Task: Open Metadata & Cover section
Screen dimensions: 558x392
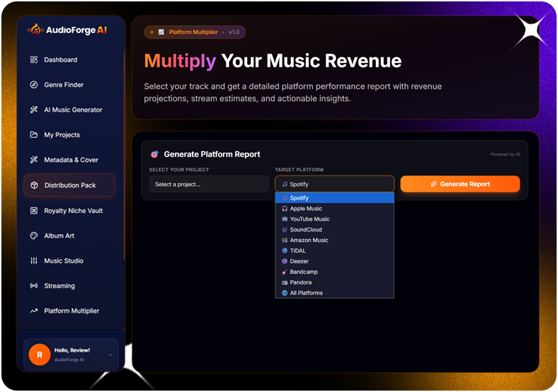Action: coord(69,160)
